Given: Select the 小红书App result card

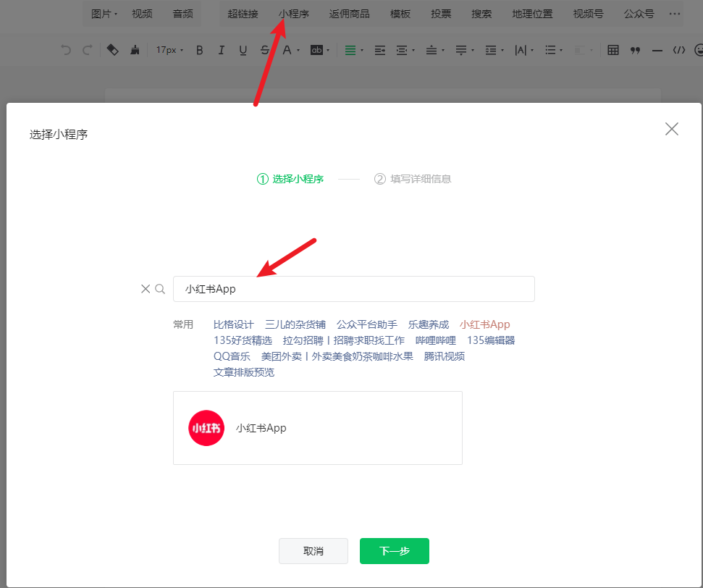Looking at the screenshot, I should point(317,428).
